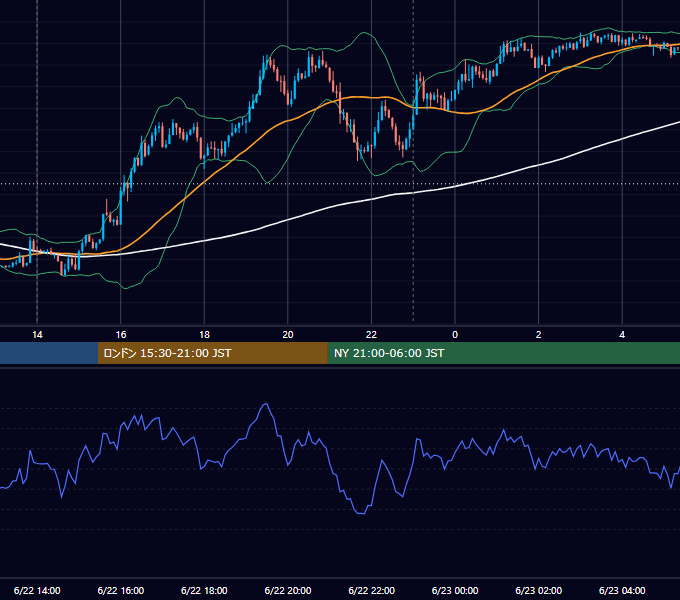Click the oscillator's highest peak near 19:30
Screen dimensions: 680x600
(x=265, y=405)
